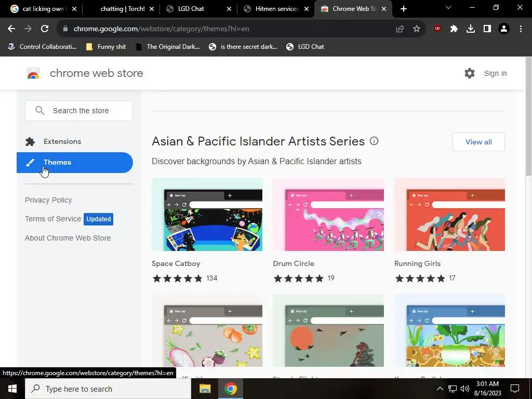The image size is (532, 399).
Task: Open the radish garden theme thumbnail
Action: (x=449, y=330)
